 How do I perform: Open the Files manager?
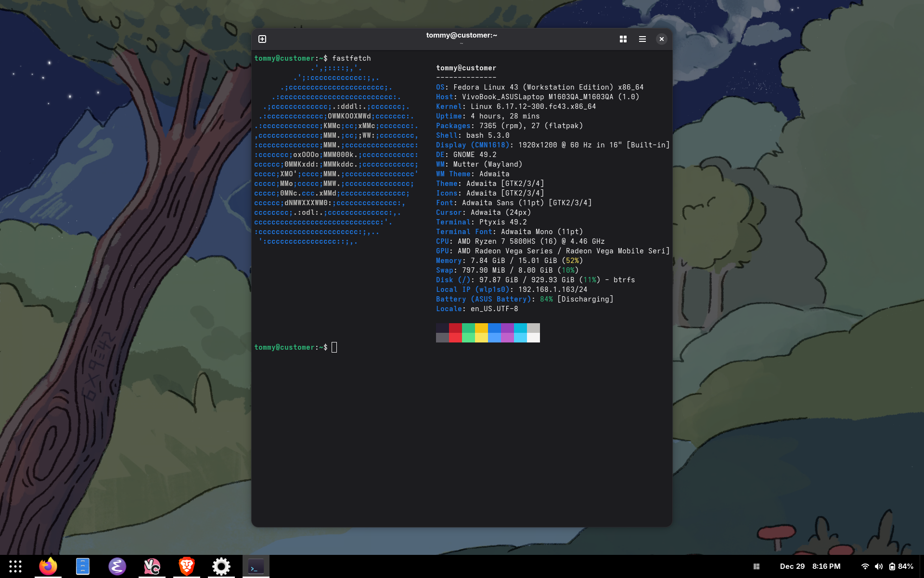tap(83, 566)
